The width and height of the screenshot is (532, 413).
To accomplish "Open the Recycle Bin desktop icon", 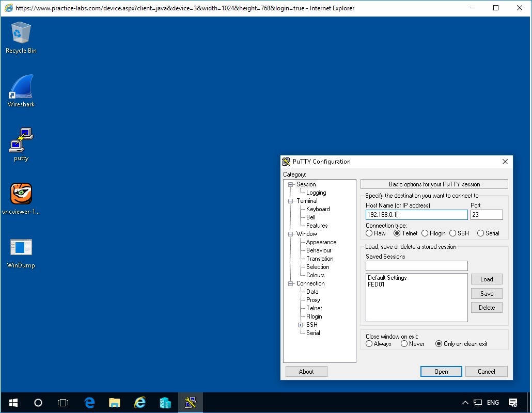I will pos(21,37).
